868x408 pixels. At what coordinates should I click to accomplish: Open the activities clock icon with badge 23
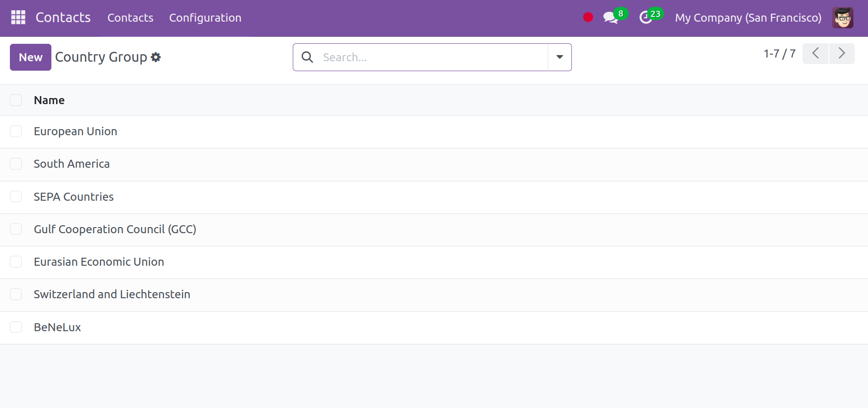pyautogui.click(x=651, y=16)
